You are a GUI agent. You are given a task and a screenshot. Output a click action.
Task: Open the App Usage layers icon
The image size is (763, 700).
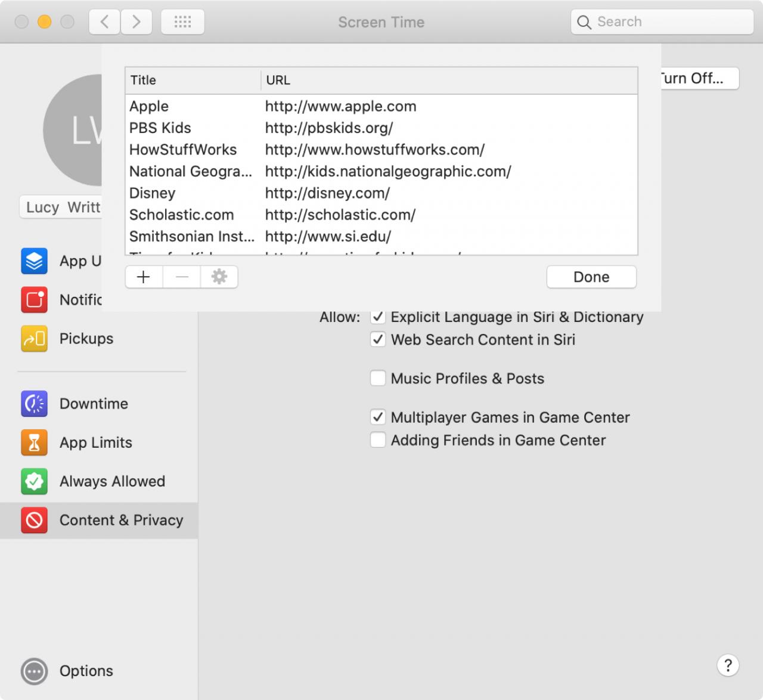34,261
